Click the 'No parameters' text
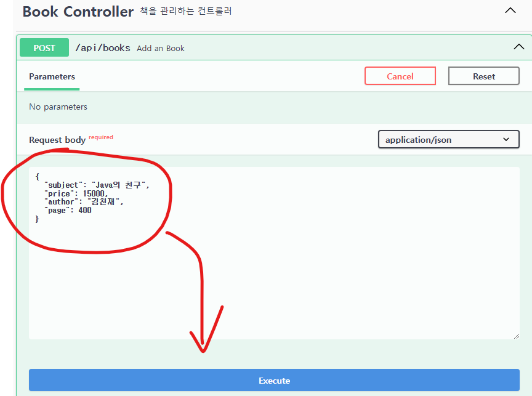The width and height of the screenshot is (532, 396). coord(58,107)
